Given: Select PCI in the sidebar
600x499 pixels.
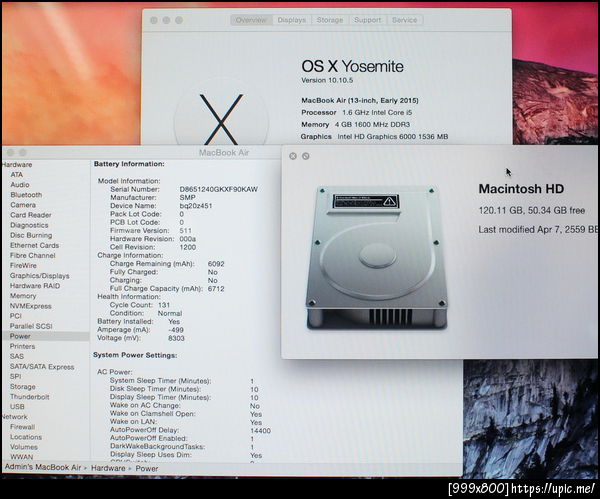Looking at the screenshot, I should click(16, 316).
